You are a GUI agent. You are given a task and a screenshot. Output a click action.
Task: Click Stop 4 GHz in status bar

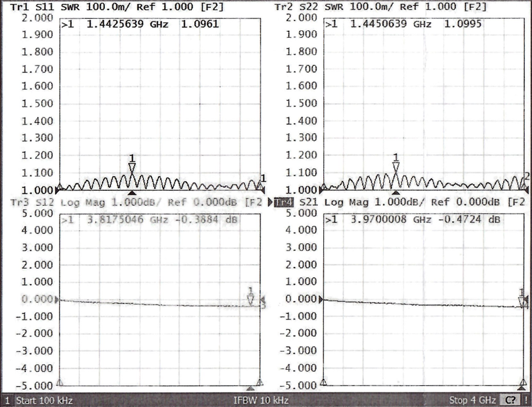pos(473,401)
